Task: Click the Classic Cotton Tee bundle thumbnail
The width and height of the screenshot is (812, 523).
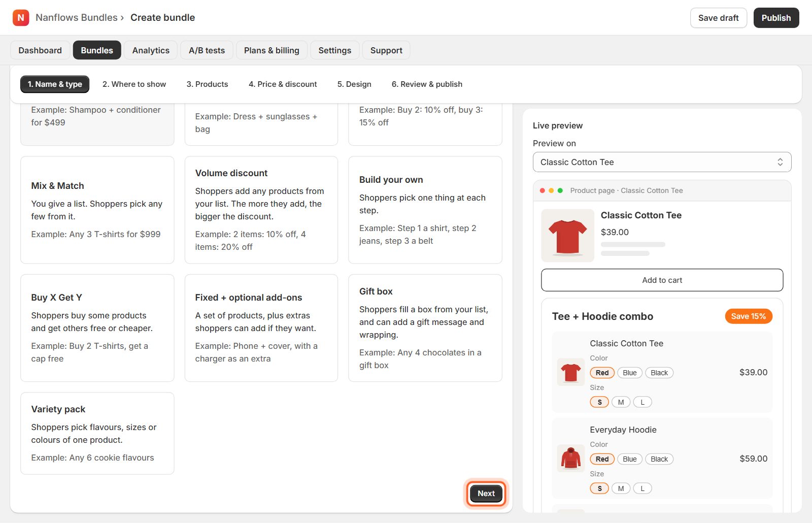Action: 571,372
